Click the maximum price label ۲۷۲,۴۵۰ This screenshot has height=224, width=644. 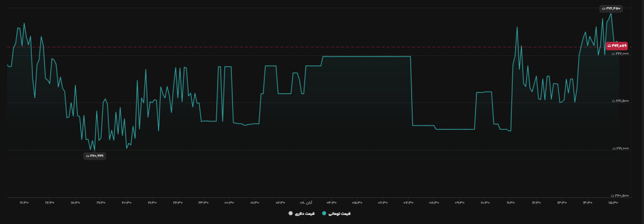click(611, 9)
